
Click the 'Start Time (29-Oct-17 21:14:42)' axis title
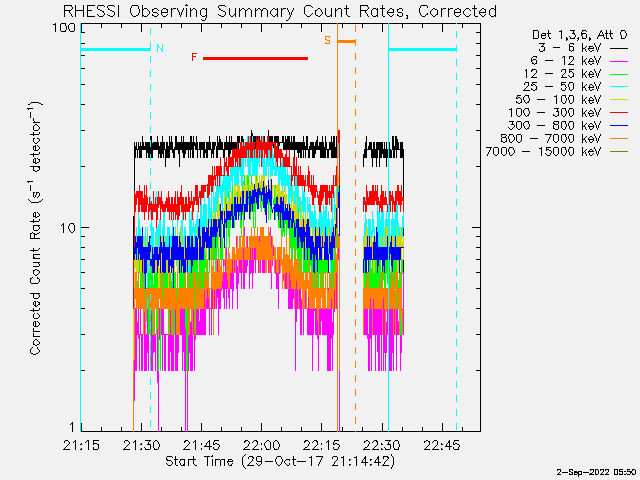click(x=280, y=461)
